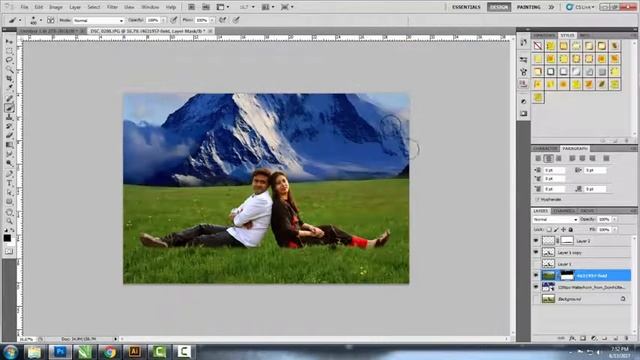Open the Window menu
Screen dimensions: 640x360
pos(150,7)
